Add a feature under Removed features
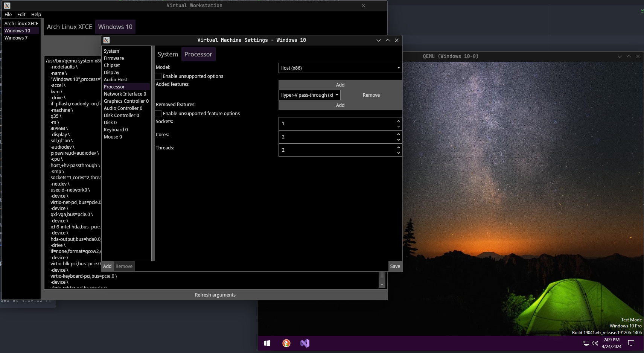This screenshot has width=644, height=353. point(340,105)
